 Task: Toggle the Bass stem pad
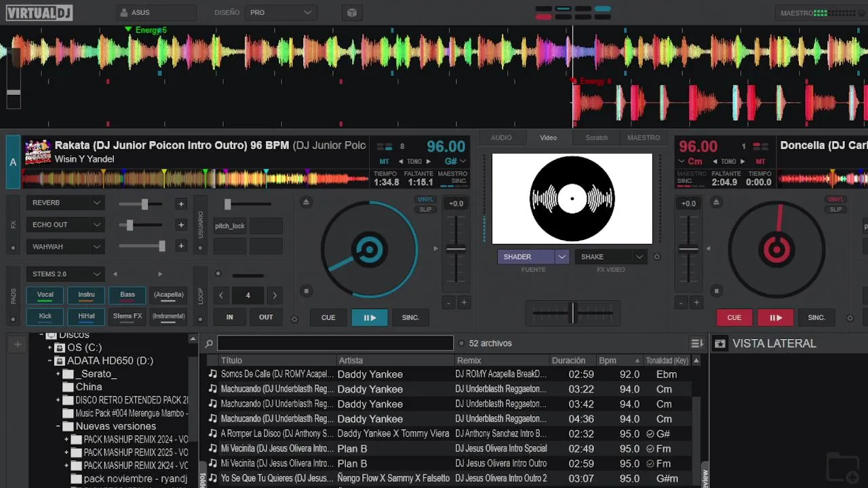click(x=127, y=295)
